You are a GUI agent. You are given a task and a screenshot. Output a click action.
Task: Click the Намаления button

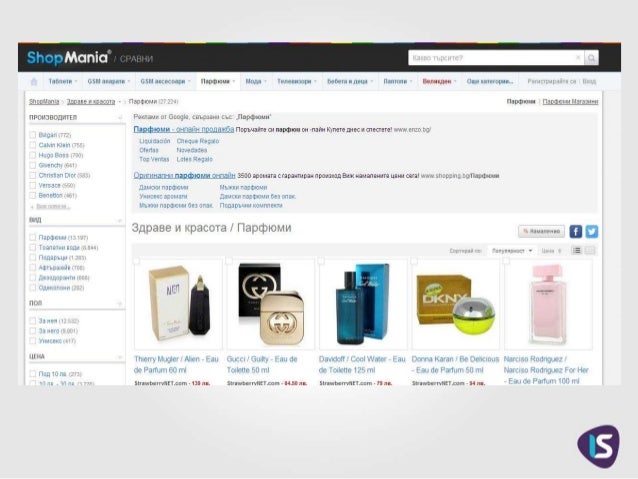tap(541, 231)
